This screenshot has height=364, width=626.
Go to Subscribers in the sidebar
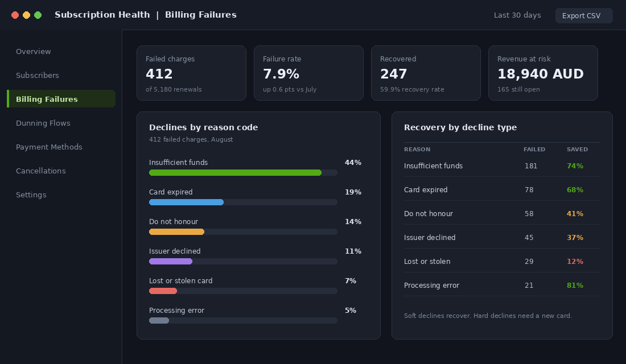click(x=37, y=76)
